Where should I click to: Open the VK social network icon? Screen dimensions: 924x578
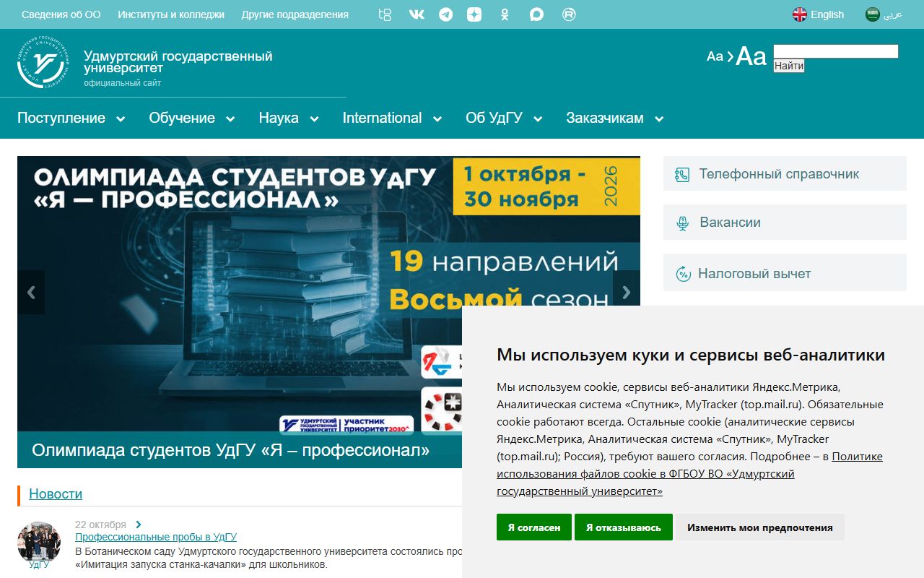(x=417, y=14)
